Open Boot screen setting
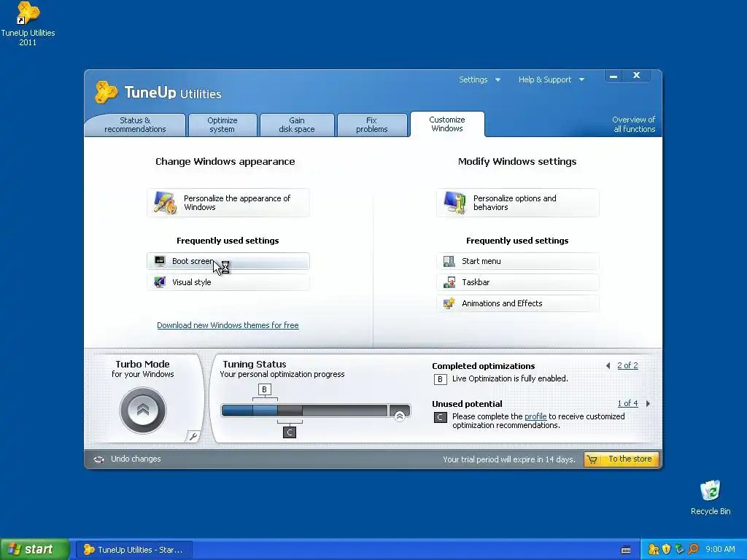 point(228,261)
